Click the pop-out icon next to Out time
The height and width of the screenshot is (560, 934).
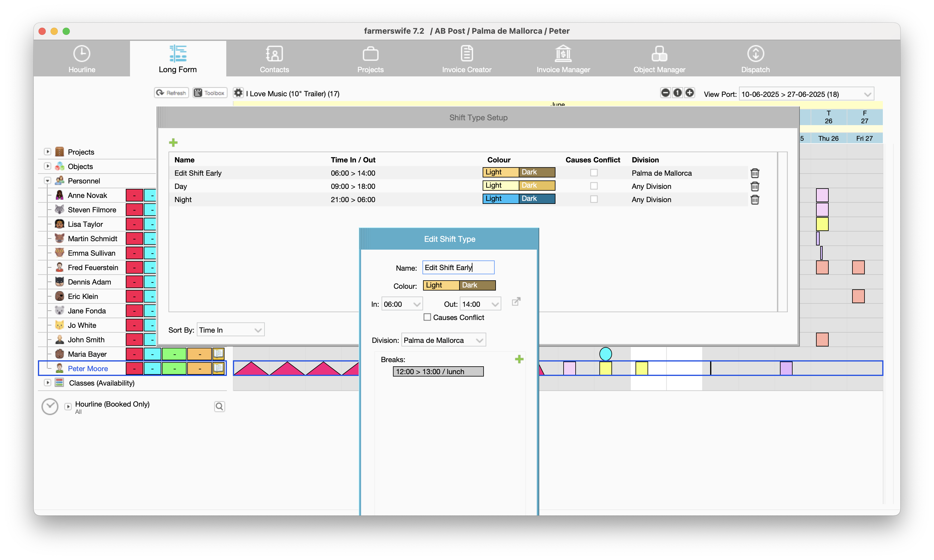(516, 302)
